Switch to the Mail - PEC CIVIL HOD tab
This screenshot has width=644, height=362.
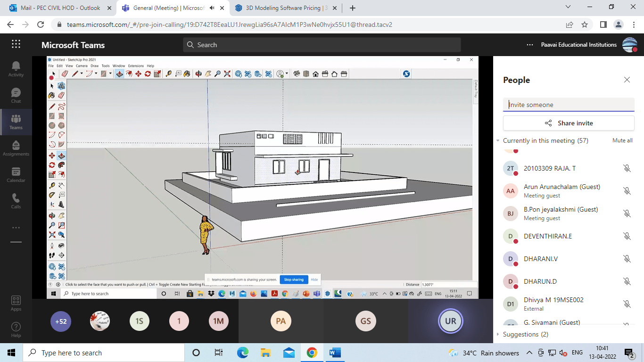point(60,8)
